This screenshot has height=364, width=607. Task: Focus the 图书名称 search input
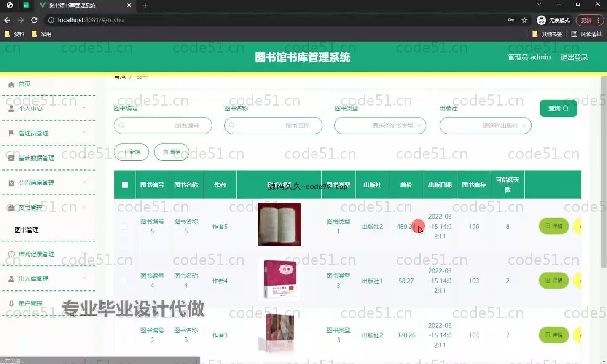tap(273, 126)
